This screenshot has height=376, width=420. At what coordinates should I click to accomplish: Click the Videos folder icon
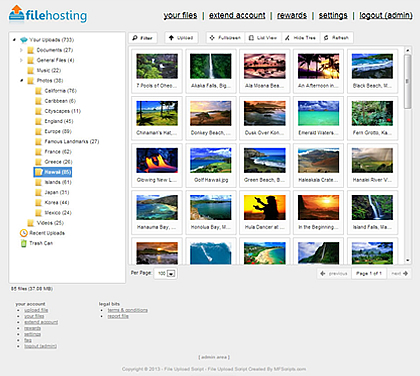31,223
